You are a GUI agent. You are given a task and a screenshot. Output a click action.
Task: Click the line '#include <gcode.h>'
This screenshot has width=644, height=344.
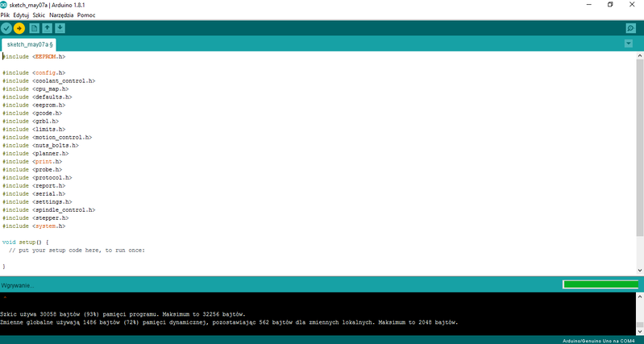(x=32, y=113)
